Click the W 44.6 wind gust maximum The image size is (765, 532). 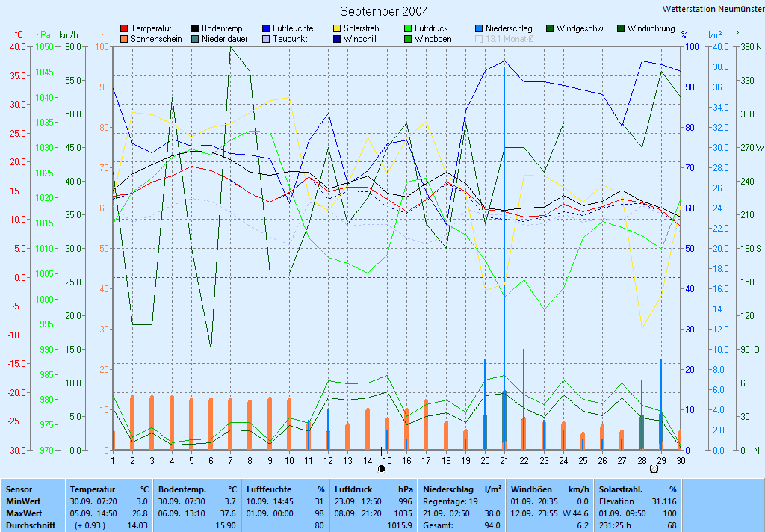pyautogui.click(x=576, y=513)
